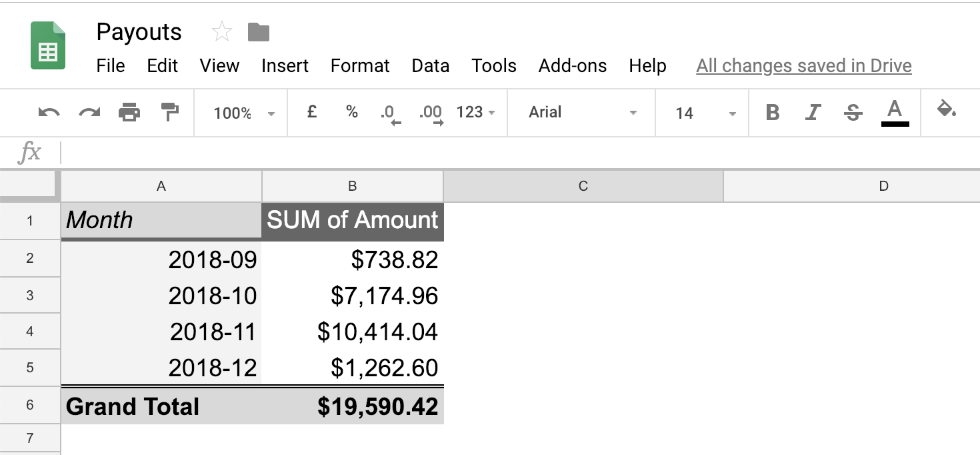The width and height of the screenshot is (980, 455).
Task: Open the move to folder icon
Action: tap(258, 32)
